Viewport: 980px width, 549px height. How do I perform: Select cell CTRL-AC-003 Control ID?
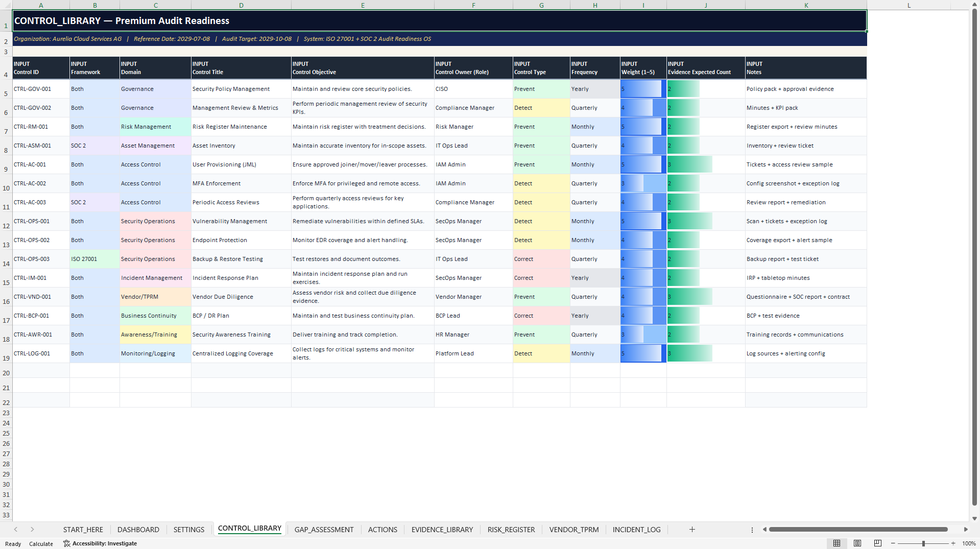(41, 202)
